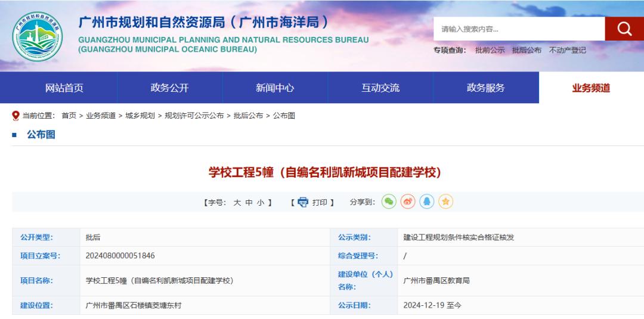Open the 网站首页 navigation tab
The width and height of the screenshot is (644, 319).
64,88
